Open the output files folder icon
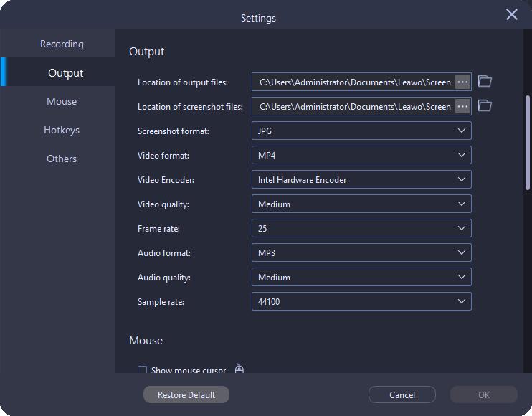Screen dimensions: 532x416 tap(485, 82)
